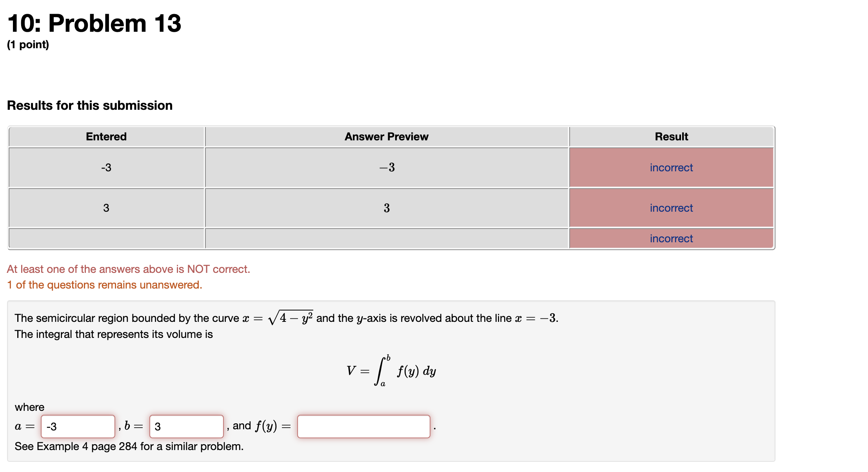Image resolution: width=868 pixels, height=472 pixels.
Task: Click the Result column header
Action: click(671, 136)
